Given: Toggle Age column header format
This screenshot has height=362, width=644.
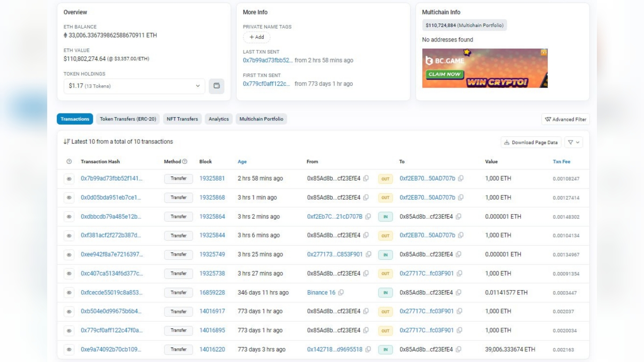Looking at the screenshot, I should [x=242, y=161].
